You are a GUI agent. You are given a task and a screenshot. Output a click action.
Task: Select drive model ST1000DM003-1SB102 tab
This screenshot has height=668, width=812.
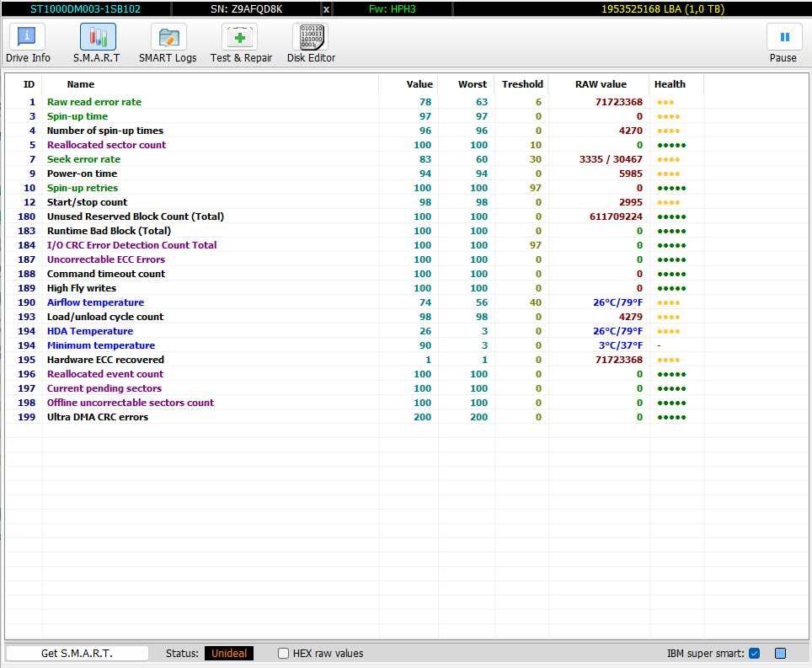pos(85,8)
